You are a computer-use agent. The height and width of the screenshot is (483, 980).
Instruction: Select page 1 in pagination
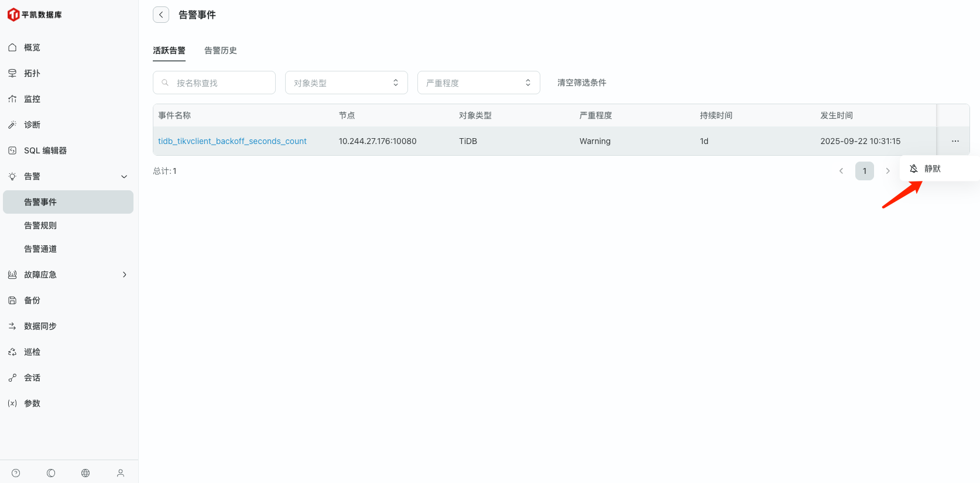point(864,171)
